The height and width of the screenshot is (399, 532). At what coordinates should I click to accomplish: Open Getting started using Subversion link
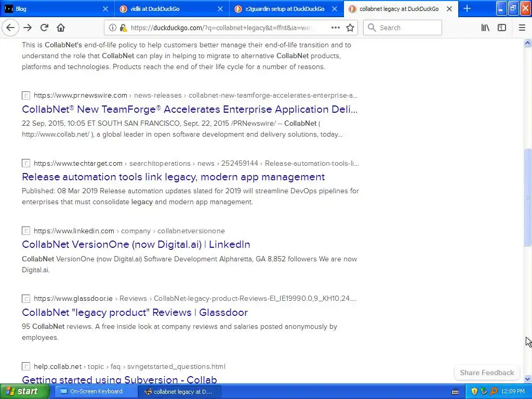tap(119, 380)
